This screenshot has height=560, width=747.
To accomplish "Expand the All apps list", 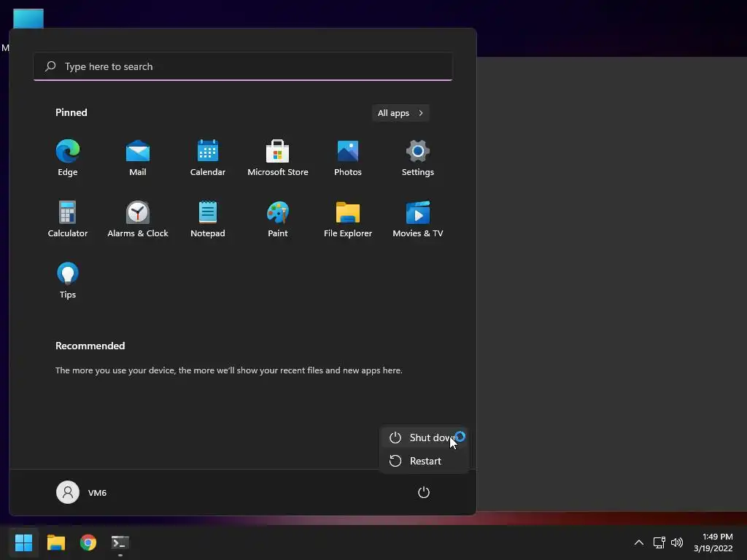I will pos(400,113).
